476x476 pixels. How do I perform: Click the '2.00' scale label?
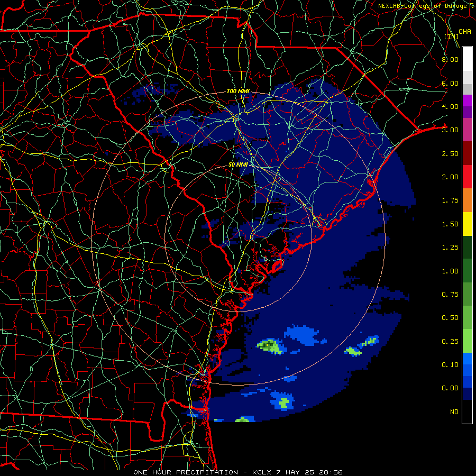pos(450,177)
